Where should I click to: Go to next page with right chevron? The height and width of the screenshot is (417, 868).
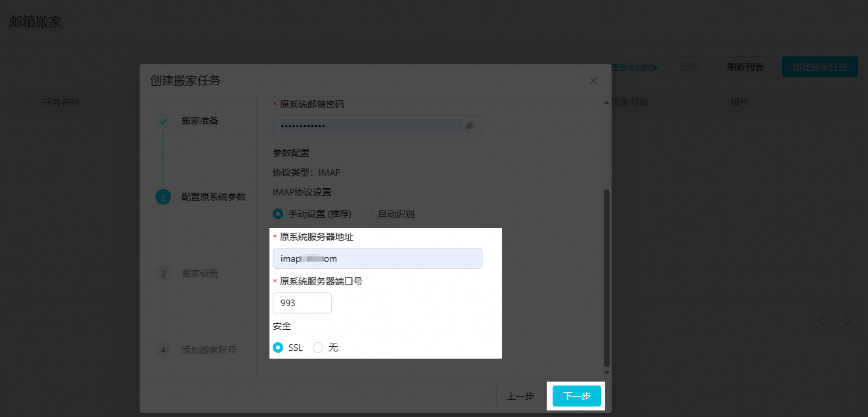click(x=848, y=321)
